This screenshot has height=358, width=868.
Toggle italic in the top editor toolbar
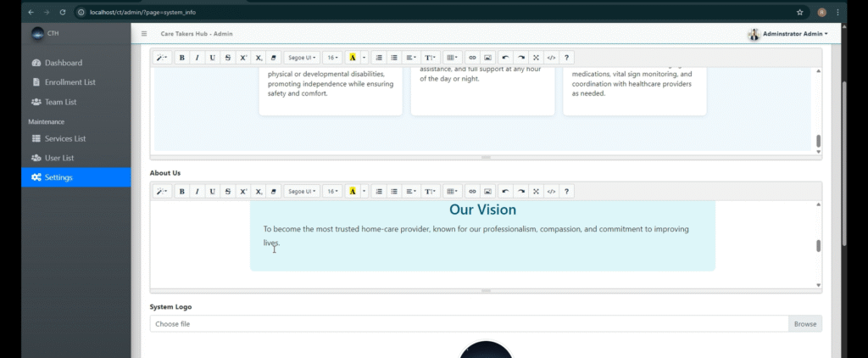click(x=197, y=57)
